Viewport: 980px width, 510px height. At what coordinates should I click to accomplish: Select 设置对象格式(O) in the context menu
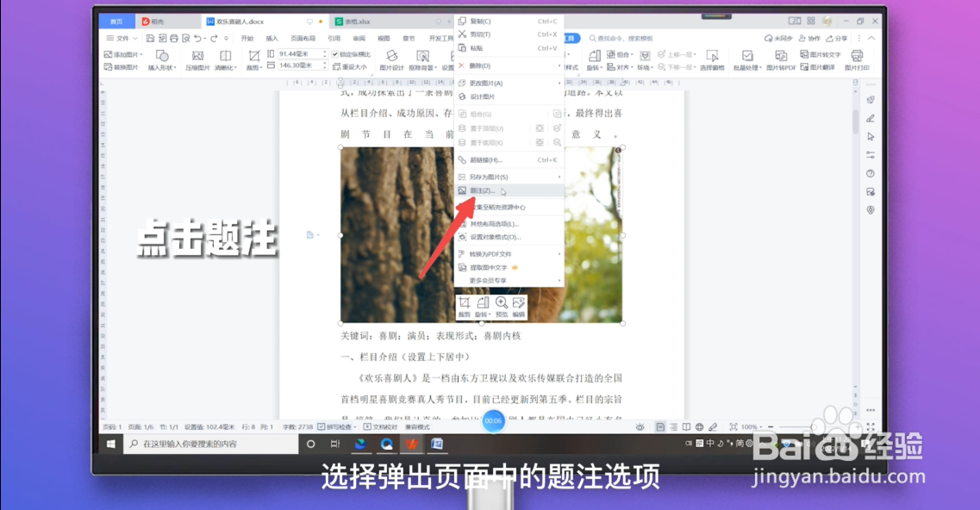point(509,237)
